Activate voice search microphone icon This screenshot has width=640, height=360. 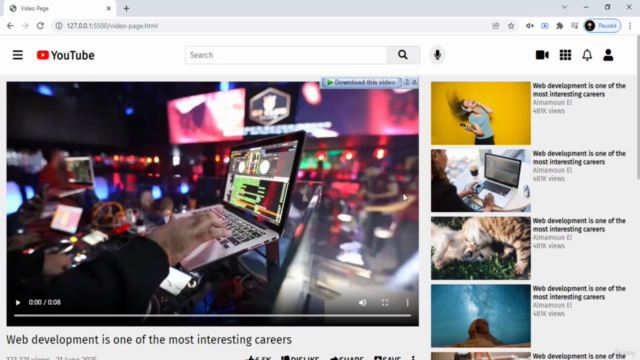pyautogui.click(x=437, y=55)
